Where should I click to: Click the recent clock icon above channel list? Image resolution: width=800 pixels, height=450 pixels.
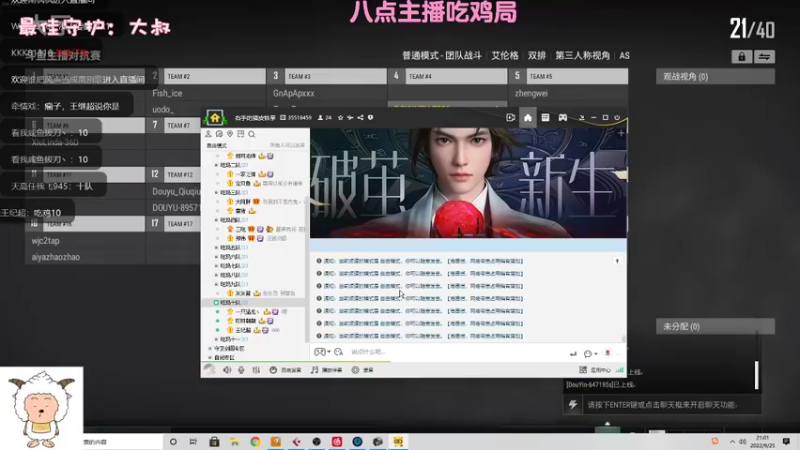tap(219, 134)
